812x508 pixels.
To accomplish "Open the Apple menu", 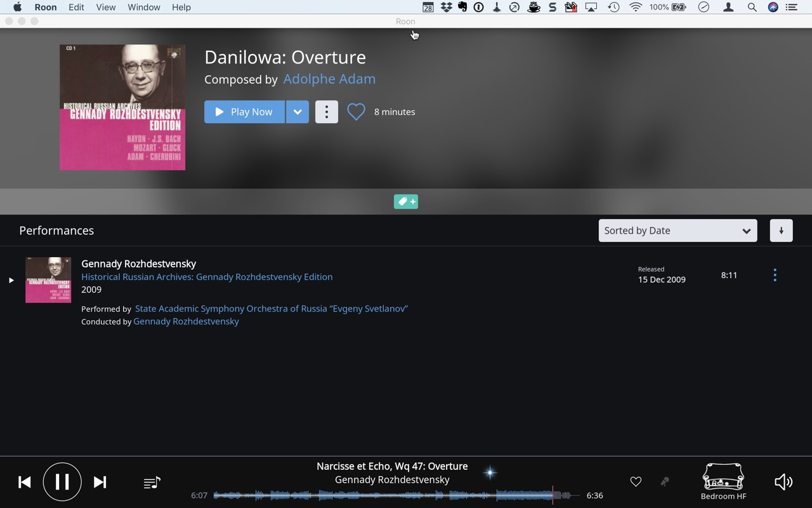I will pyautogui.click(x=17, y=7).
